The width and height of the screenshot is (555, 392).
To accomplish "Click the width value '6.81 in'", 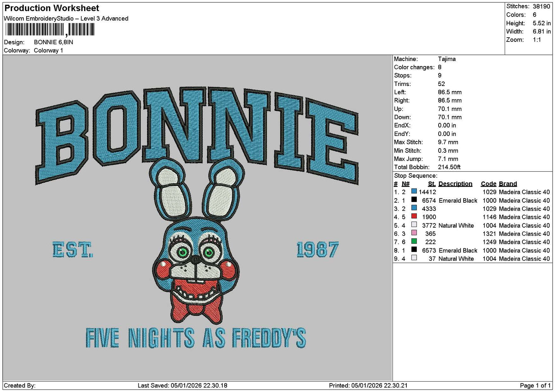I will [x=542, y=31].
